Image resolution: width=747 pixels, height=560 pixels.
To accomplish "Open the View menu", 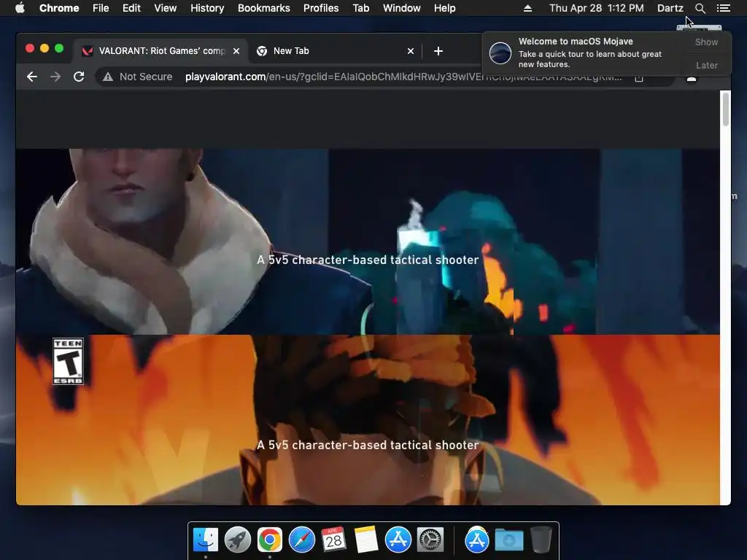I will click(166, 8).
